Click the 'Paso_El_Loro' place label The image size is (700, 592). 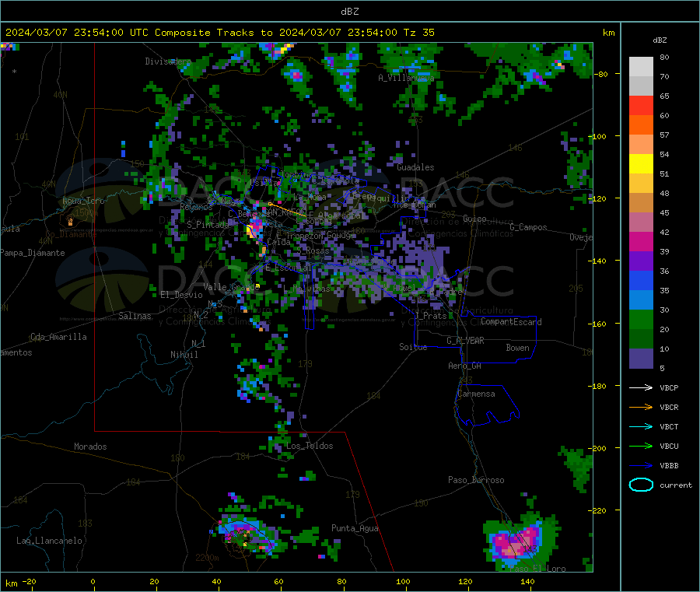point(537,569)
